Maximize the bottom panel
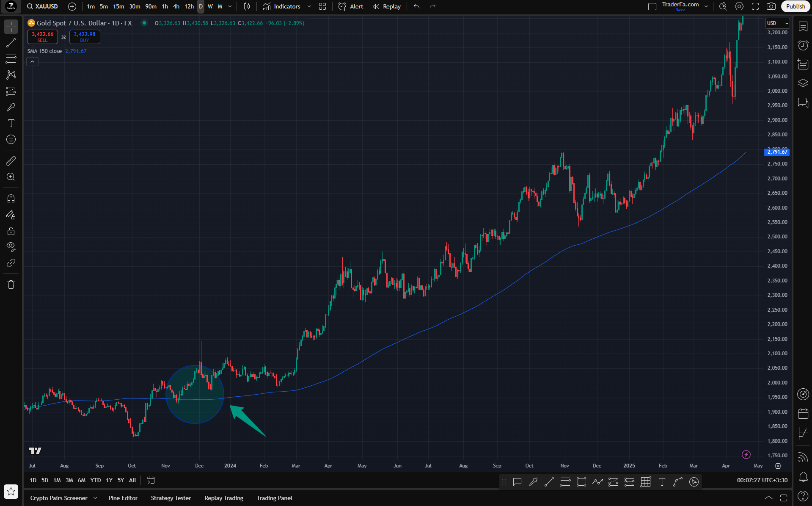This screenshot has height=506, width=812. point(784,498)
